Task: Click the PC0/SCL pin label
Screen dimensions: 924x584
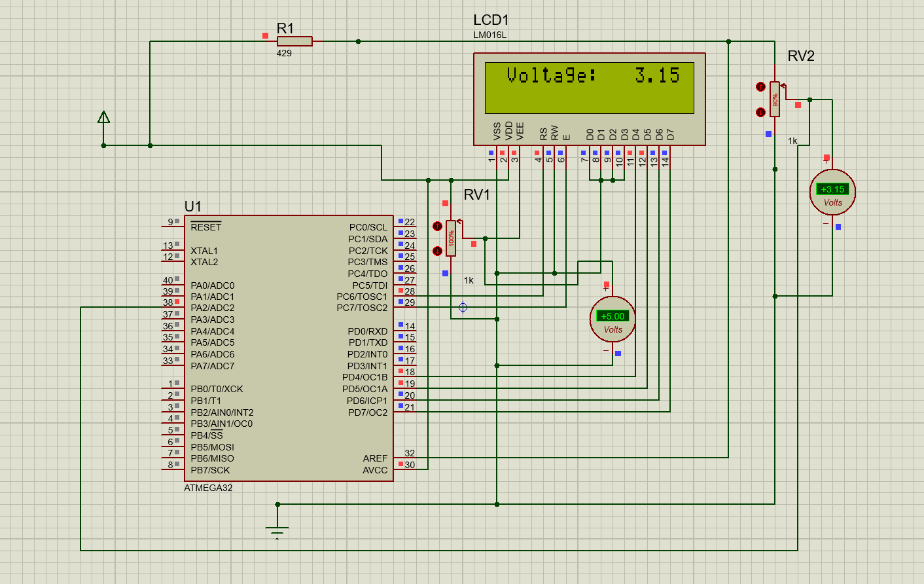Action: [368, 227]
